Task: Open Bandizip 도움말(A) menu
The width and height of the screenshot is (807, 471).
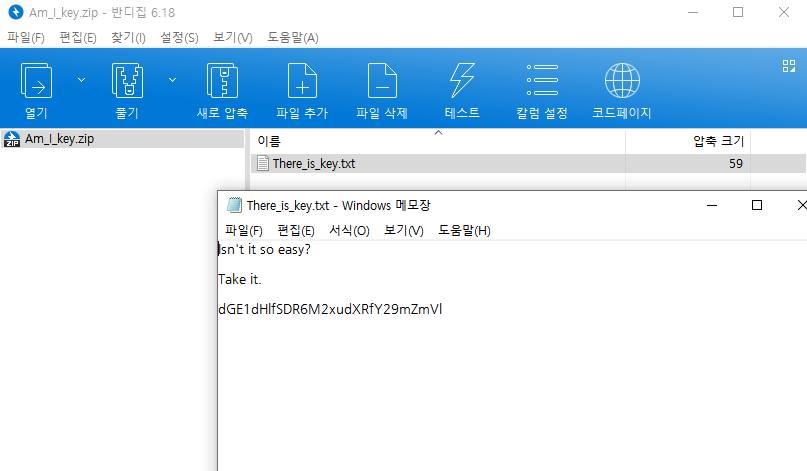Action: click(293, 38)
